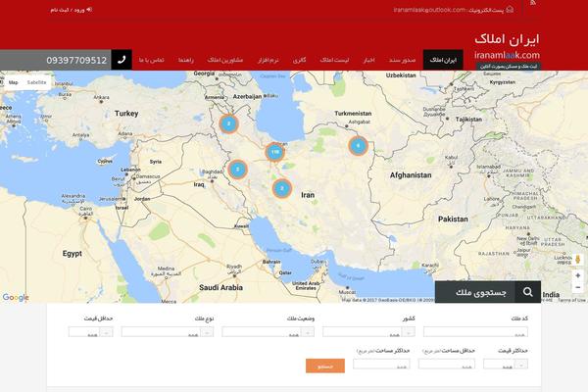588x392 pixels.
Task: Click the email envelope icon
Action: coord(510,10)
